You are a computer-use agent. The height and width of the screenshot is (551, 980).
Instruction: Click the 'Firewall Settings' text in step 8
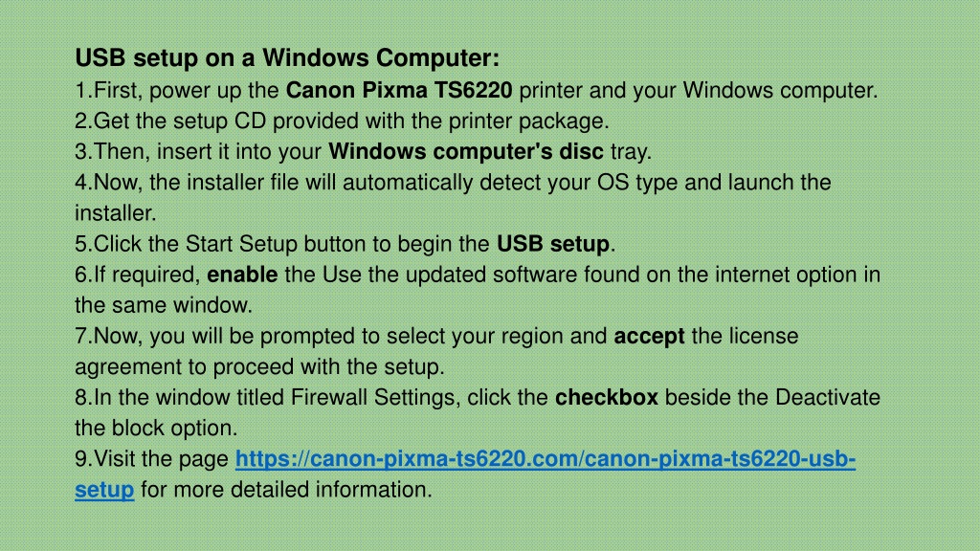(x=375, y=398)
